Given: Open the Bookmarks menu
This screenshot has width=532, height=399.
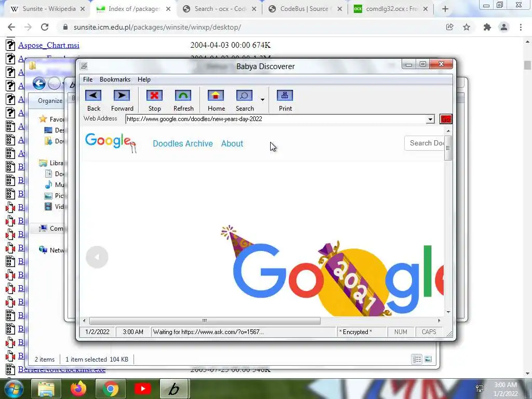Looking at the screenshot, I should (115, 79).
